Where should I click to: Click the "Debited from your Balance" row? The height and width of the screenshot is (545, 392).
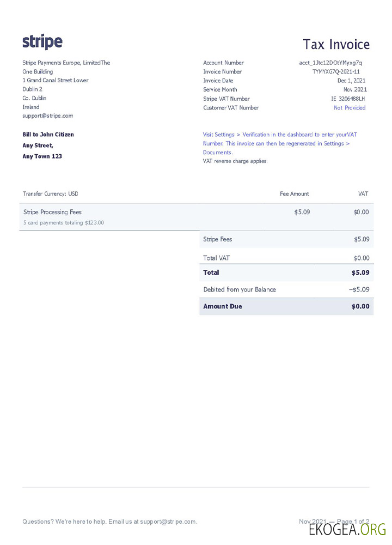240,289
